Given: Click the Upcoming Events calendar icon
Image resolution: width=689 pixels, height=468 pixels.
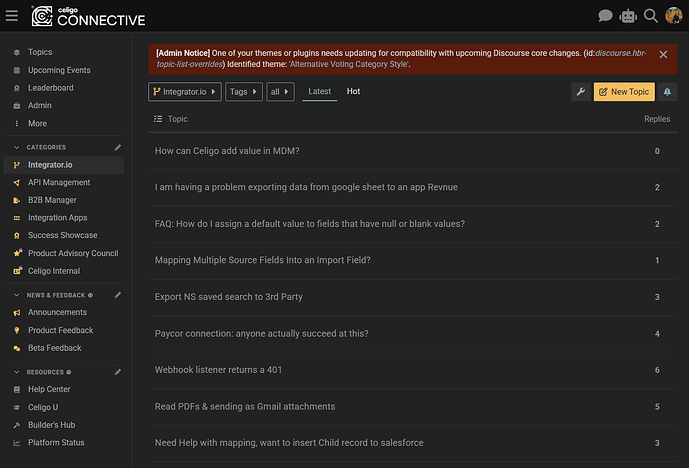Looking at the screenshot, I should 17,70.
